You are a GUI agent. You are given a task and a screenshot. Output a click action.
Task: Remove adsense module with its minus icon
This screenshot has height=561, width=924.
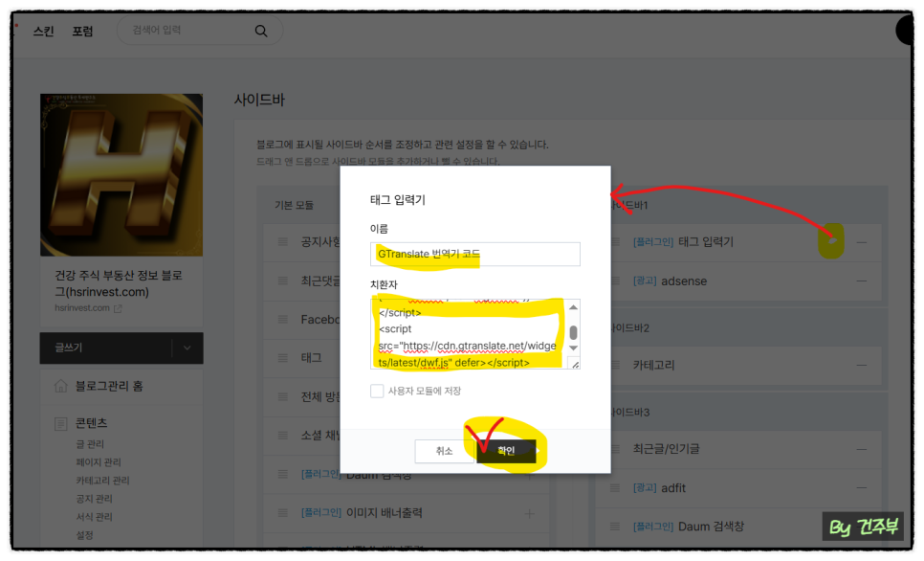862,281
